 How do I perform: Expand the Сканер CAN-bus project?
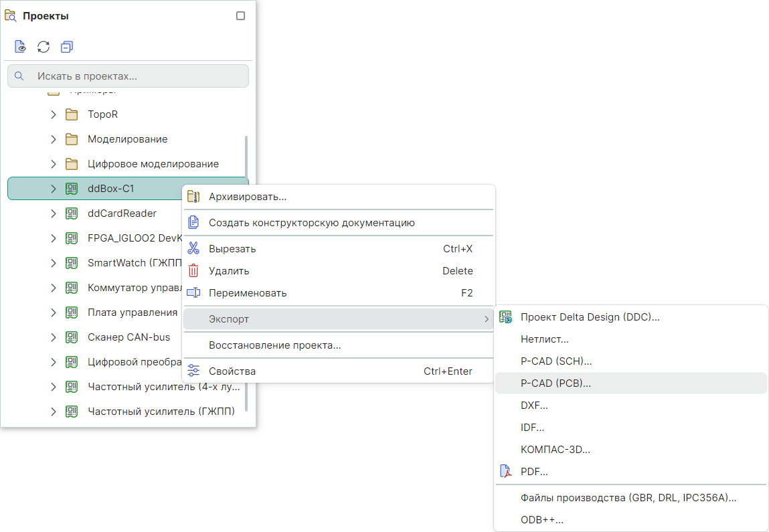click(54, 337)
